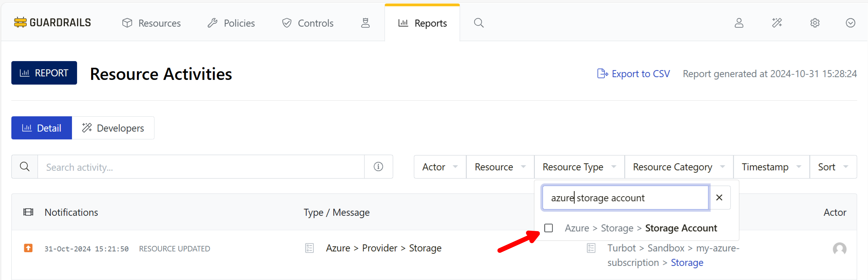868x280 pixels.
Task: Open the user profile icon
Action: 739,23
